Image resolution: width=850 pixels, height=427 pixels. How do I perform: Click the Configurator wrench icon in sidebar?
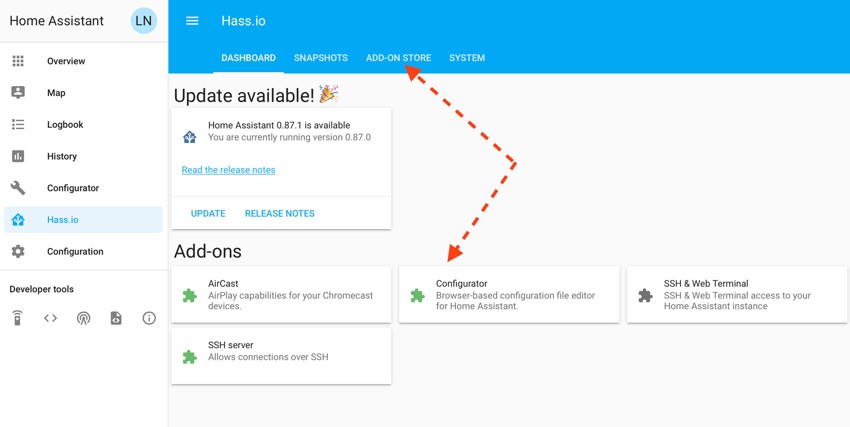click(18, 188)
